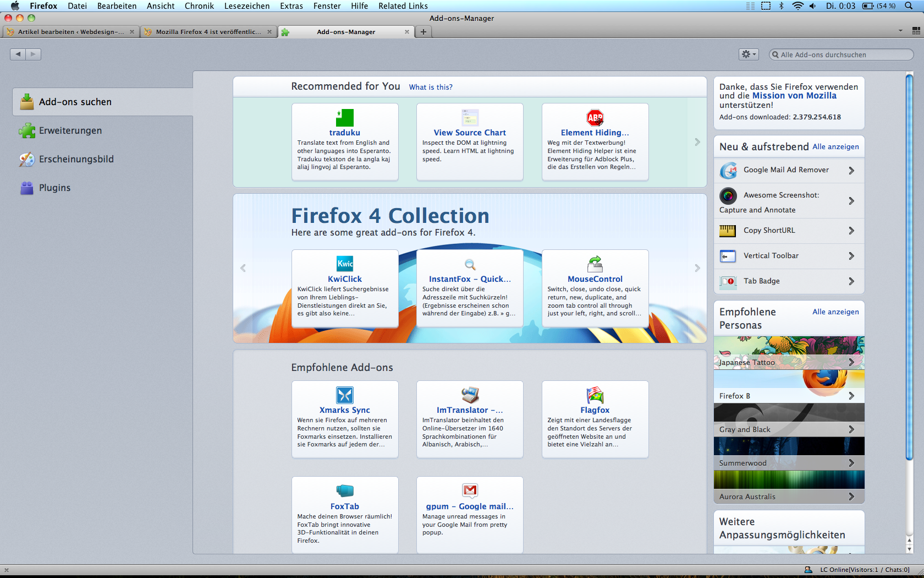Open the tab list dropdown arrow
Image resolution: width=924 pixels, height=578 pixels.
[x=900, y=31]
